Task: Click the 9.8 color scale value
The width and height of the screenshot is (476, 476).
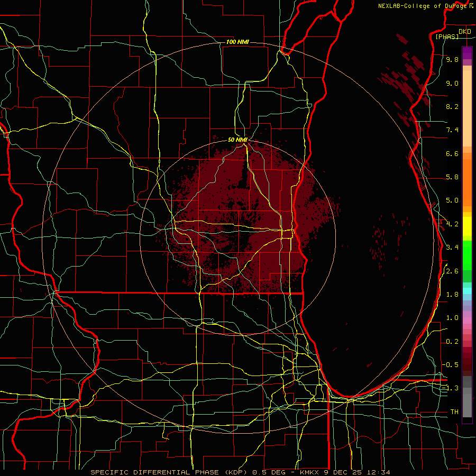Action: [452, 59]
